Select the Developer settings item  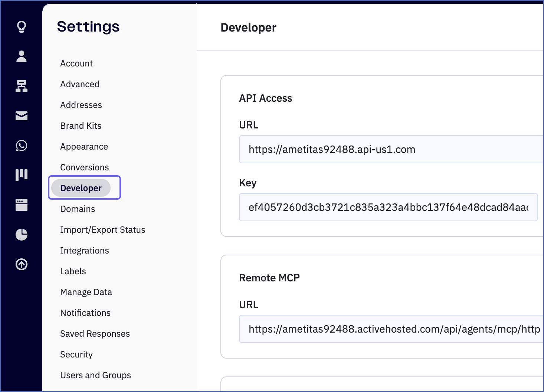coord(81,188)
